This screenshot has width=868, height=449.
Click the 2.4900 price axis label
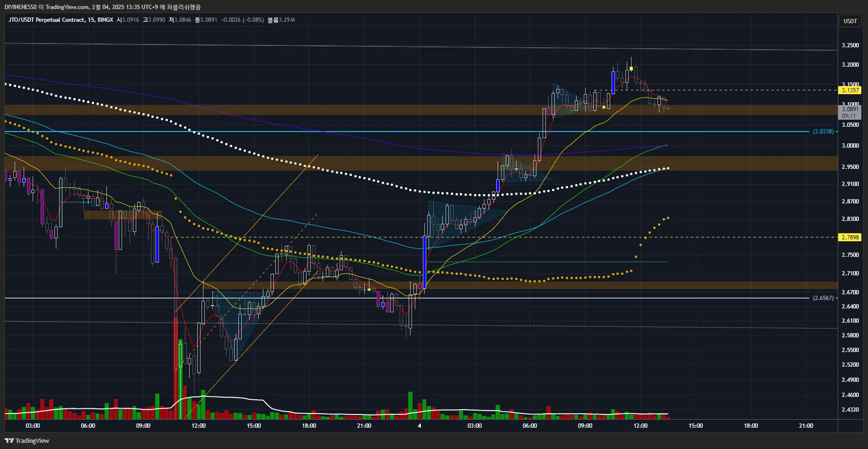tap(850, 380)
